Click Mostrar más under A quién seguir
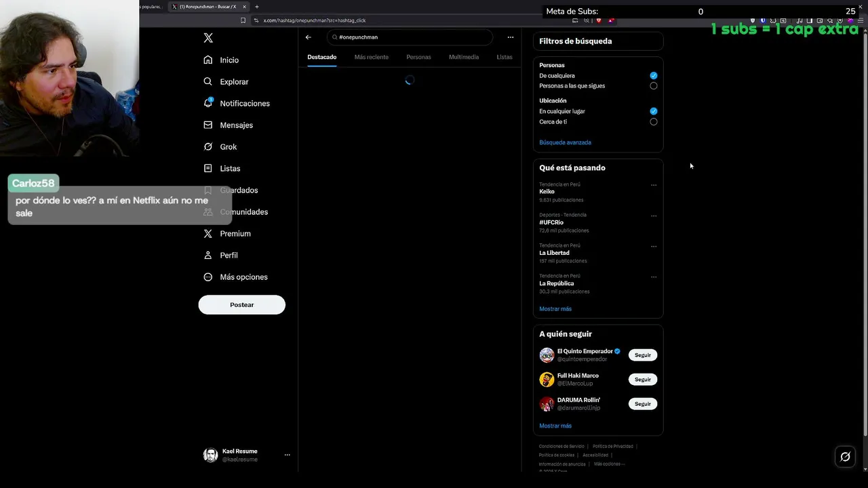The height and width of the screenshot is (488, 868). [x=555, y=426]
